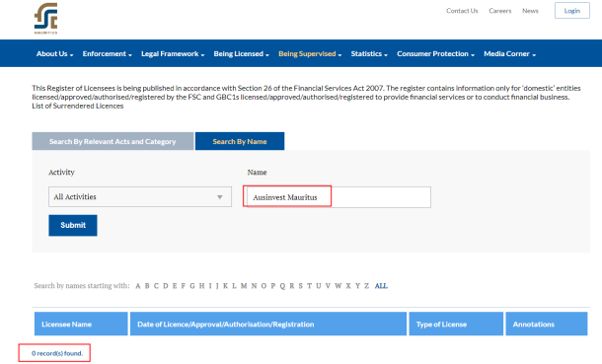Filter names starting with M

point(244,286)
